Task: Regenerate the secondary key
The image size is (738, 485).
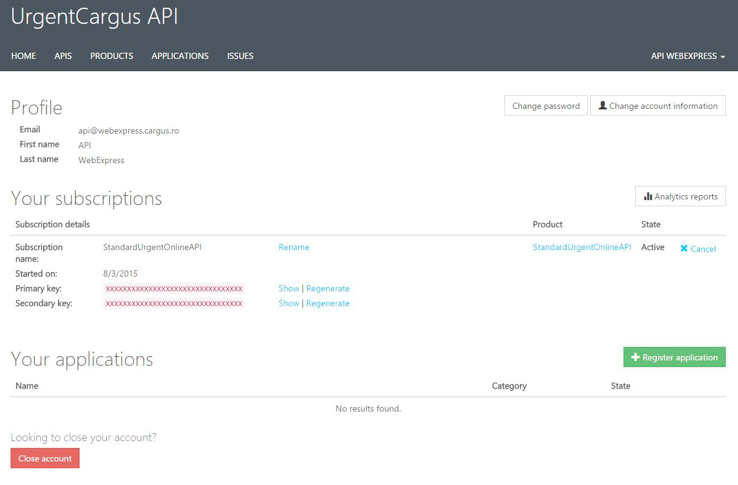Action: click(328, 303)
